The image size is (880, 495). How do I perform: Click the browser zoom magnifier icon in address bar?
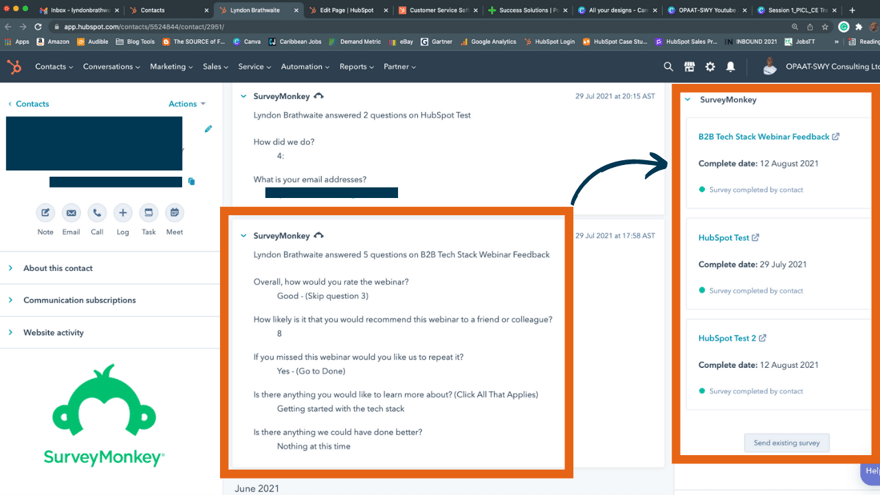tap(795, 26)
